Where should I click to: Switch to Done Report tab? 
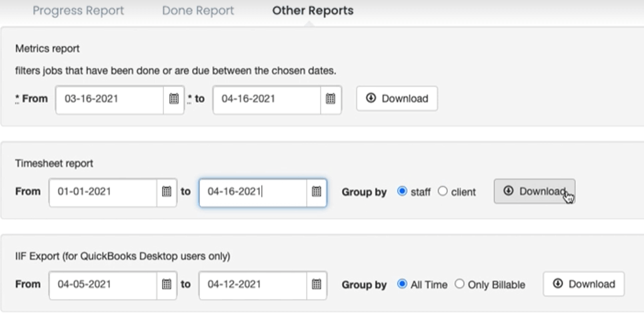pos(198,11)
